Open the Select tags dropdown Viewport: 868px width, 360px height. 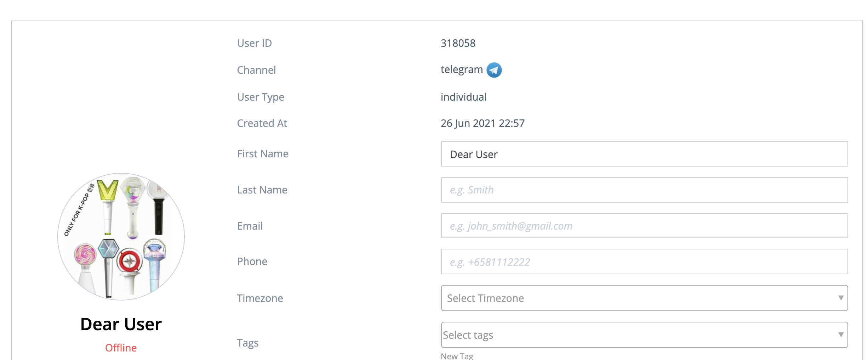tap(637, 335)
